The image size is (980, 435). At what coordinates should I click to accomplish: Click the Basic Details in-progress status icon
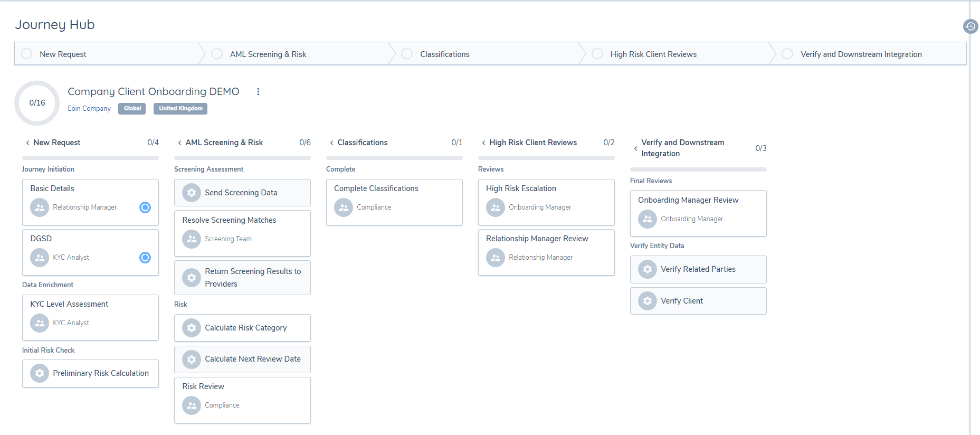145,207
